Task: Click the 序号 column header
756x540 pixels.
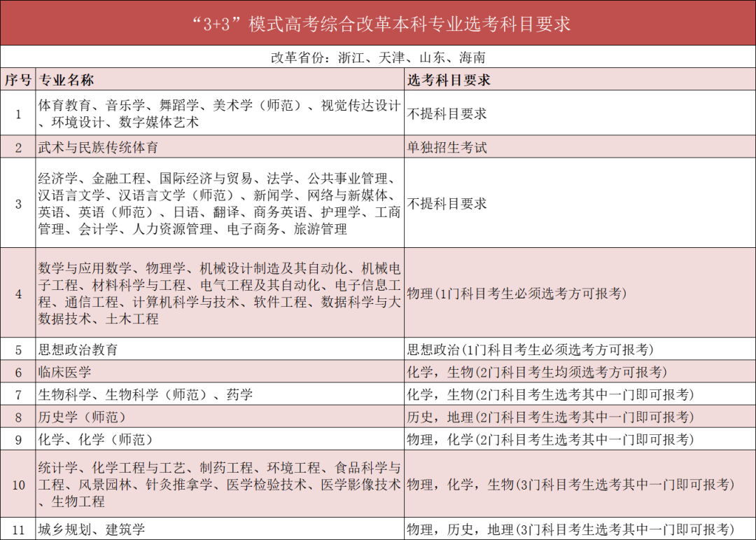Action: pos(18,79)
